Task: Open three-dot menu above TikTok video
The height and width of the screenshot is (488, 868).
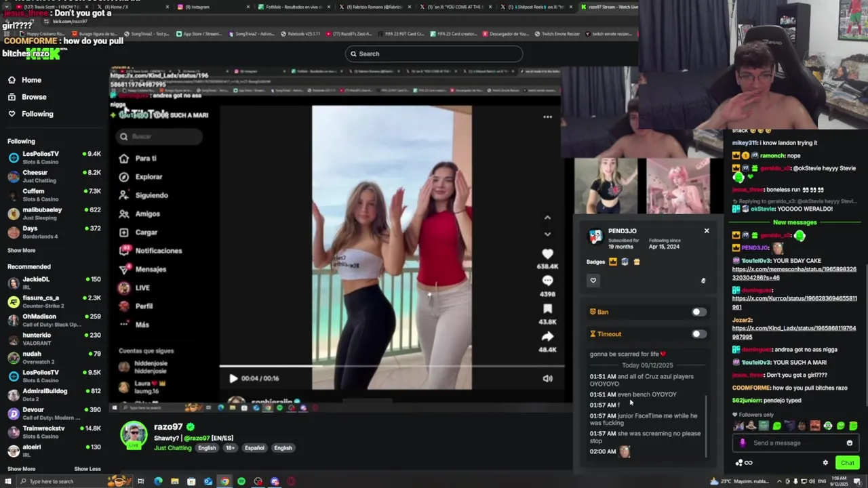Action: pyautogui.click(x=547, y=117)
